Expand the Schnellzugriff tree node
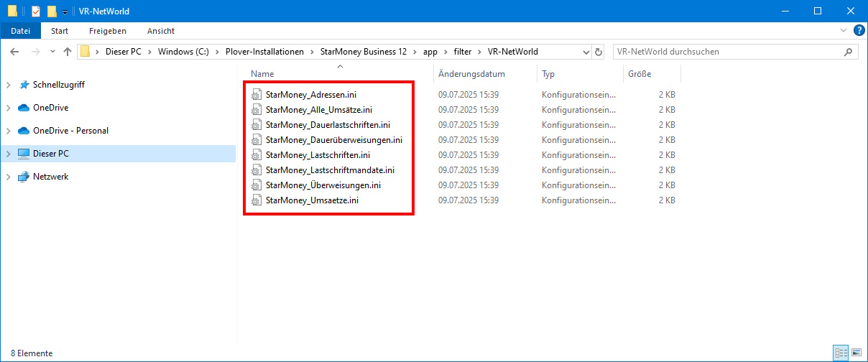The image size is (868, 362). pos(8,85)
